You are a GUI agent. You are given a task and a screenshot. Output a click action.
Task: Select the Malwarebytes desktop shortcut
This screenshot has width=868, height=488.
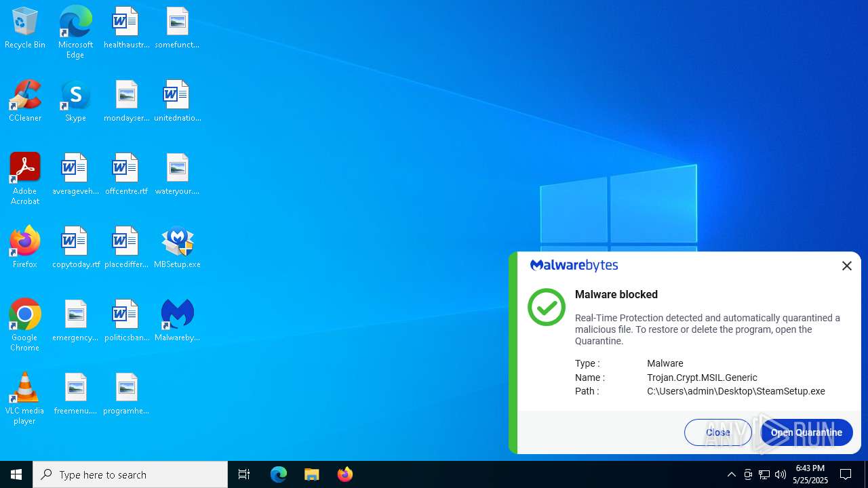[x=177, y=321]
